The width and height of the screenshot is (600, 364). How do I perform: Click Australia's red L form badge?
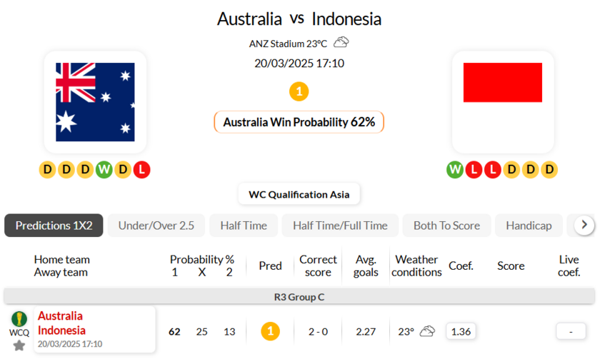tap(141, 169)
